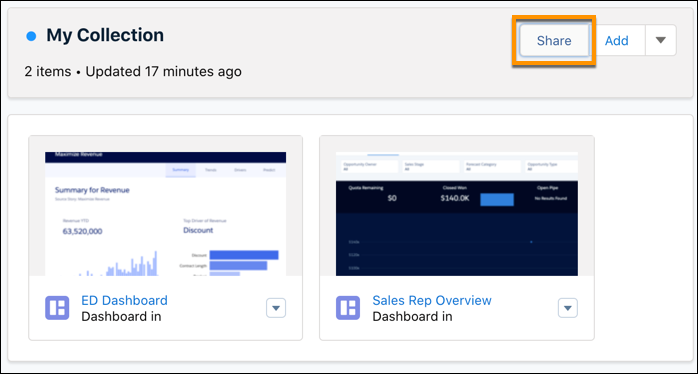
Task: Expand the ED Dashboard card actions dropdown
Action: click(276, 308)
